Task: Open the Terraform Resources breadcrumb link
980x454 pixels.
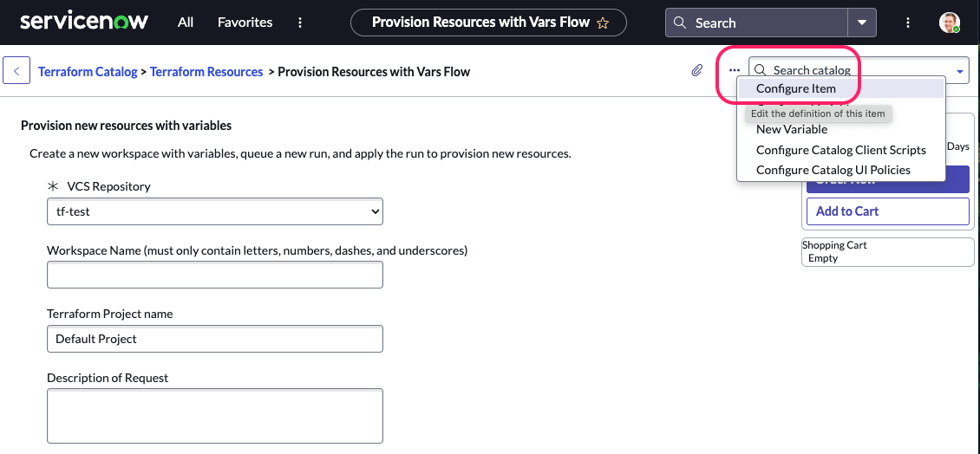Action: click(206, 72)
